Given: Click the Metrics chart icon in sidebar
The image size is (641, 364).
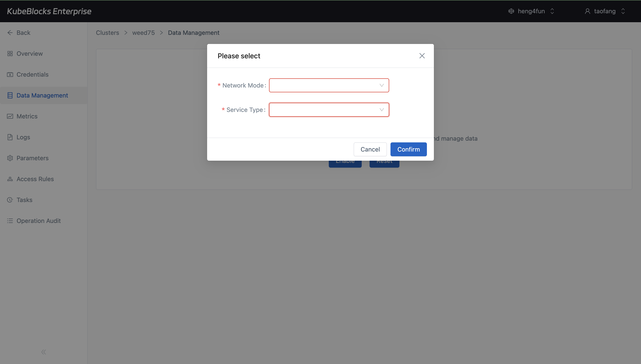Looking at the screenshot, I should [10, 116].
